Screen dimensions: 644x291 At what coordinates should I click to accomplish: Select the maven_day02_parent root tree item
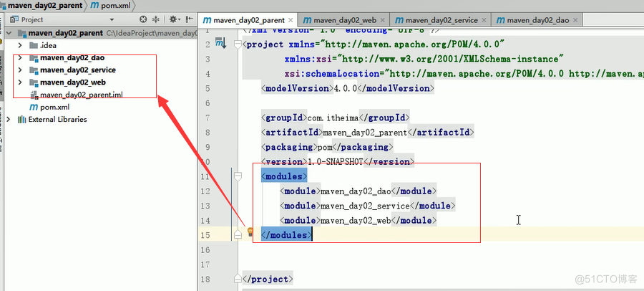tap(66, 33)
